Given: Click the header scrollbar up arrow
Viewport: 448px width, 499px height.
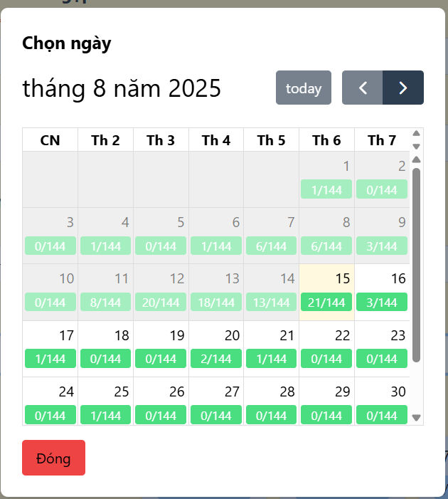Looking at the screenshot, I should pos(416,133).
